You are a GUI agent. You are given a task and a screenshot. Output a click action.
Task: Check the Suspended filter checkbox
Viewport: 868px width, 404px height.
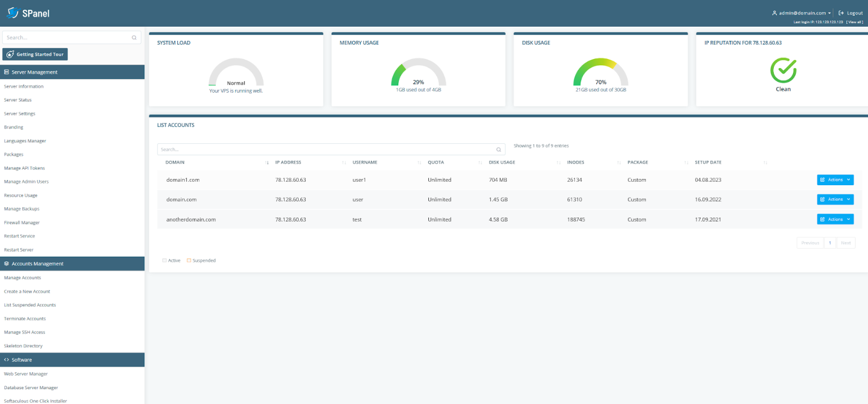pos(189,260)
